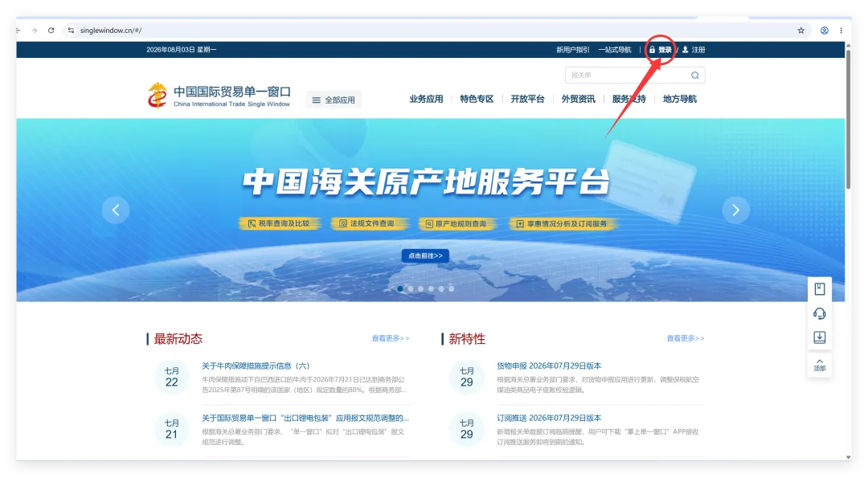The width and height of the screenshot is (868, 478).
Task: Select the first carousel indicator dot
Action: pos(400,288)
